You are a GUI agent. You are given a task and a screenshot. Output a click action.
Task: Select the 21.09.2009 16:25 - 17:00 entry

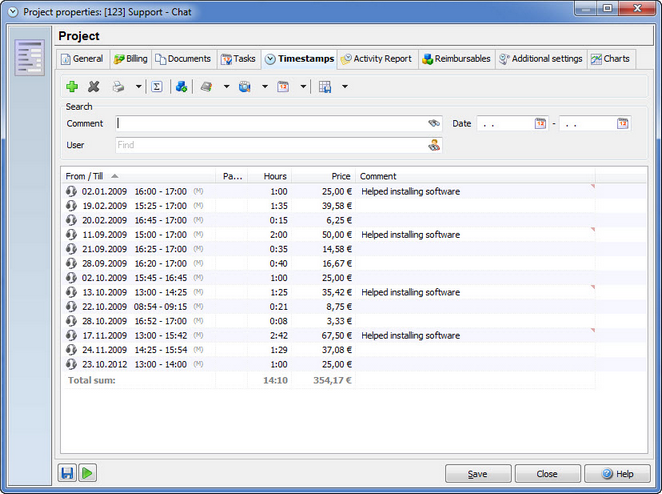354,249
